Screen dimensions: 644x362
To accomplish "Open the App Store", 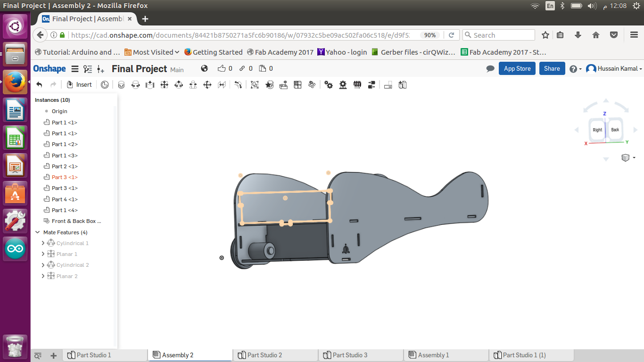I will tap(517, 68).
